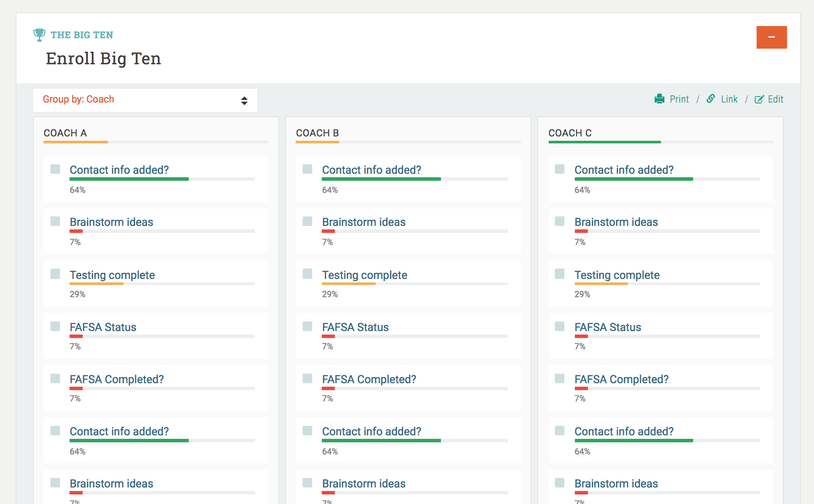The height and width of the screenshot is (504, 814).
Task: Click THE BIG TEN heading label
Action: [82, 35]
